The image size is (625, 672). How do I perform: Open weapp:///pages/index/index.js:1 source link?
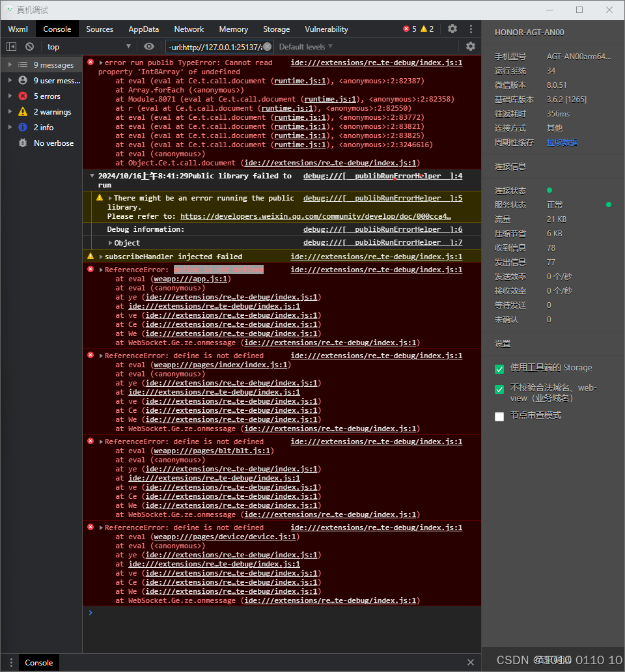pyautogui.click(x=220, y=365)
